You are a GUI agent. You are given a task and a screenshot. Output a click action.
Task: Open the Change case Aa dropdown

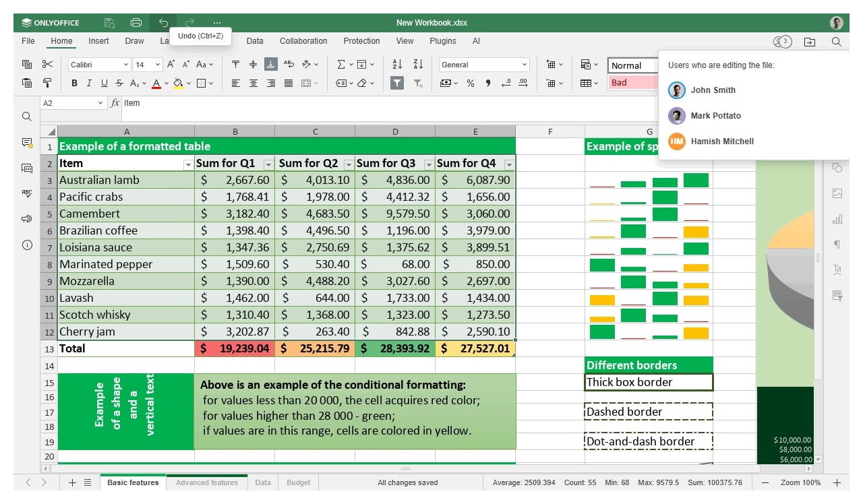tap(204, 64)
